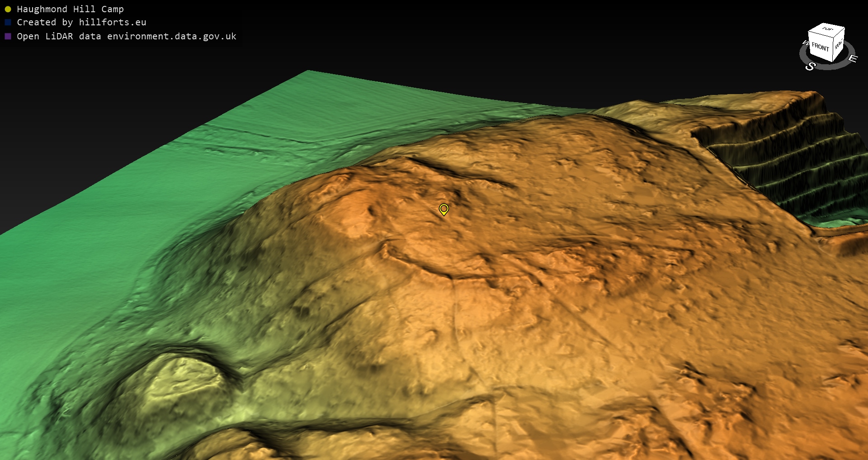Viewport: 868px width, 460px height.
Task: Click the purple legend square
Action: pyautogui.click(x=8, y=36)
